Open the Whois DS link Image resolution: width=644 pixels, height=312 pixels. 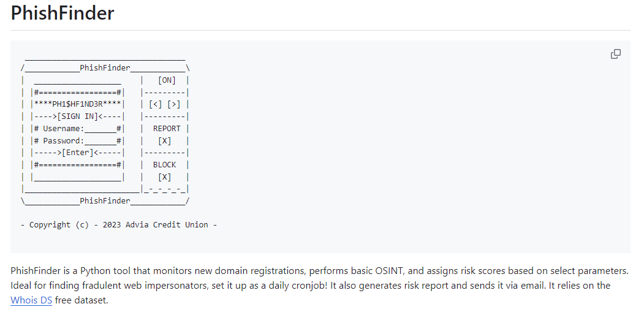(x=31, y=300)
